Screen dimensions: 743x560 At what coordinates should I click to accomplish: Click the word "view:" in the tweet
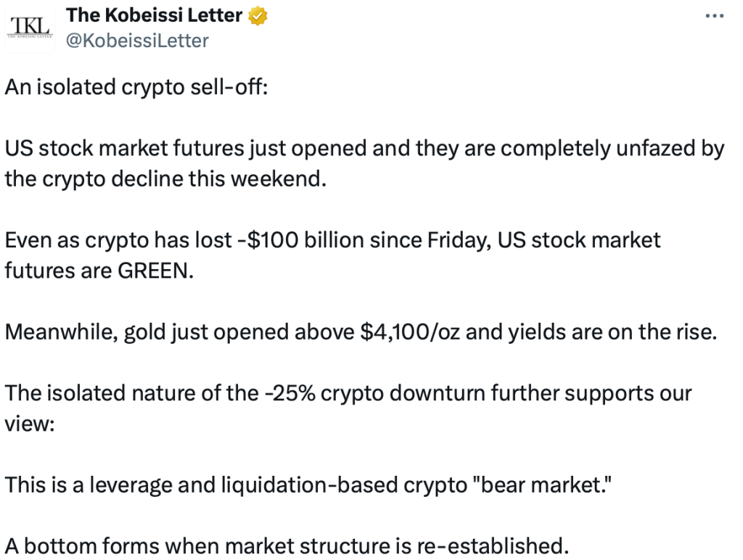point(30,424)
